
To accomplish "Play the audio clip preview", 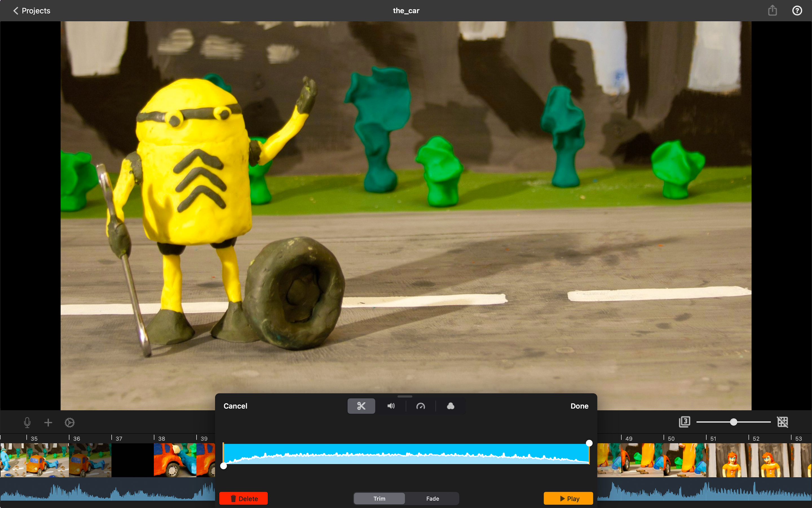I will click(568, 498).
